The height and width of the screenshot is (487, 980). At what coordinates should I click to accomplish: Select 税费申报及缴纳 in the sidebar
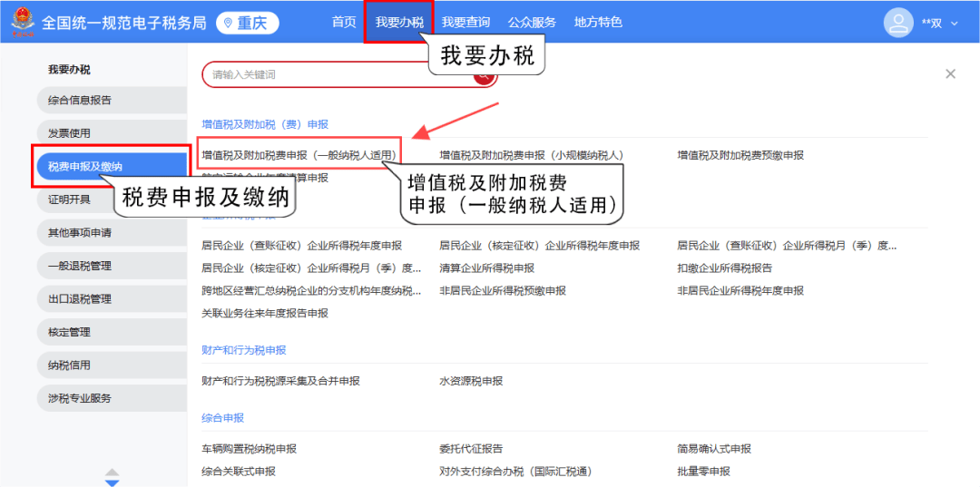[112, 166]
